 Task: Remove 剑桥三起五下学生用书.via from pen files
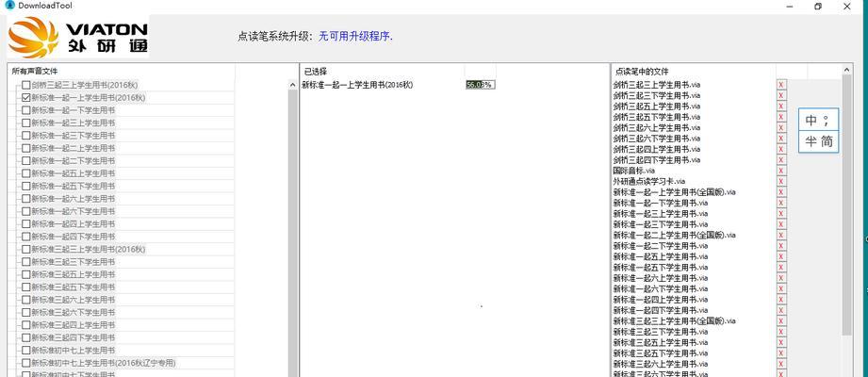(781, 117)
